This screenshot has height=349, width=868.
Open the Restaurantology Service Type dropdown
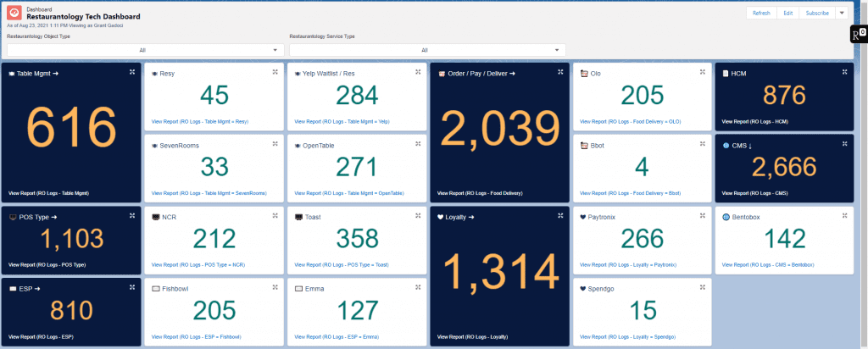pyautogui.click(x=427, y=50)
